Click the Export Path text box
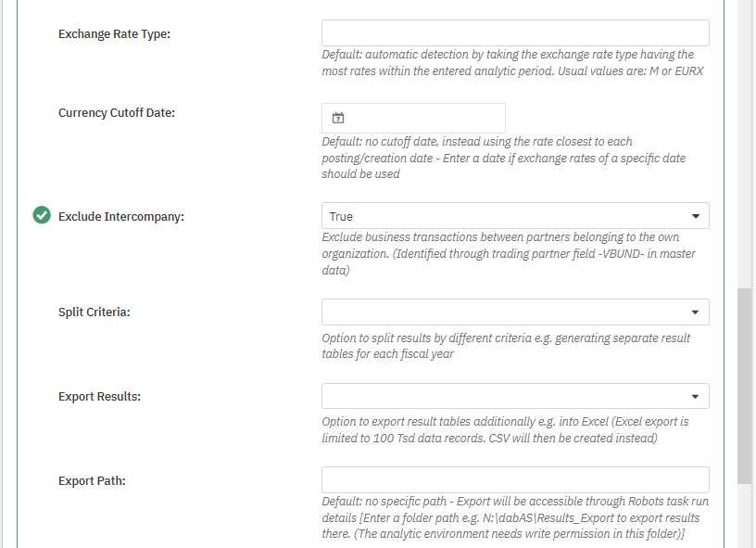 point(514,480)
